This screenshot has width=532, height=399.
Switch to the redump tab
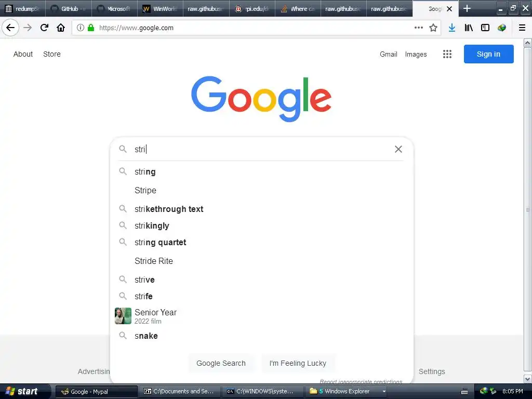23,9
